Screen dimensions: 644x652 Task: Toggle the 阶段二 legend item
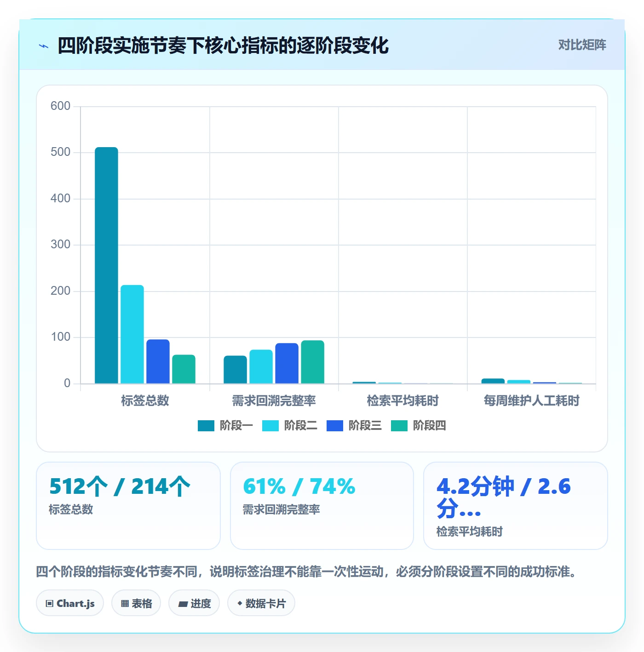tap(290, 426)
